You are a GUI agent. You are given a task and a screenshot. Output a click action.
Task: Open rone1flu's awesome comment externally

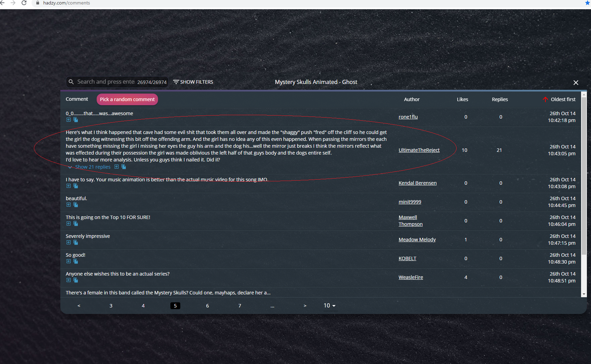click(x=69, y=120)
